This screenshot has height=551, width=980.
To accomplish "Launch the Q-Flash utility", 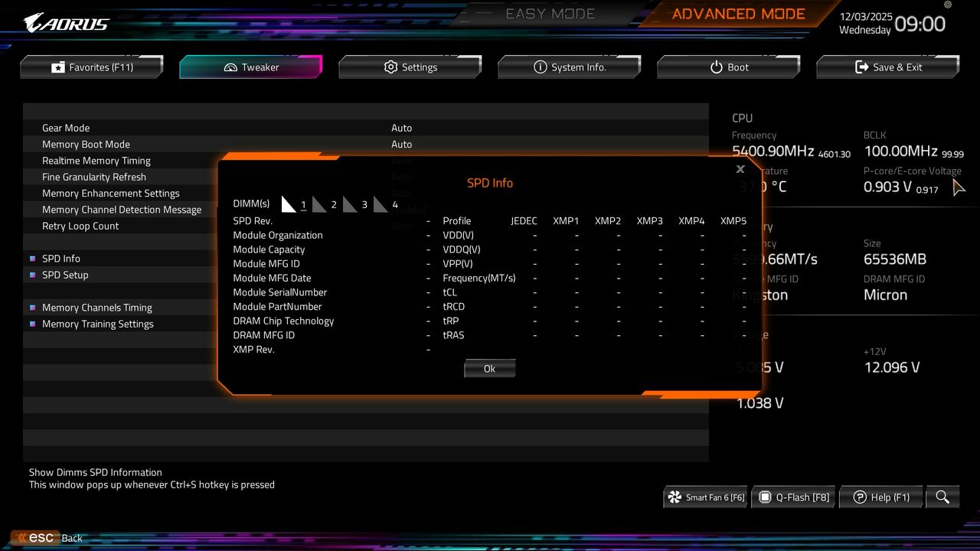I will click(793, 497).
